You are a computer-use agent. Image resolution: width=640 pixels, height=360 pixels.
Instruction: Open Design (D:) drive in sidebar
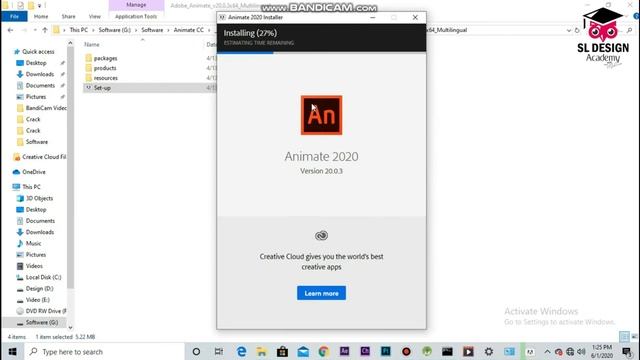[x=39, y=289]
